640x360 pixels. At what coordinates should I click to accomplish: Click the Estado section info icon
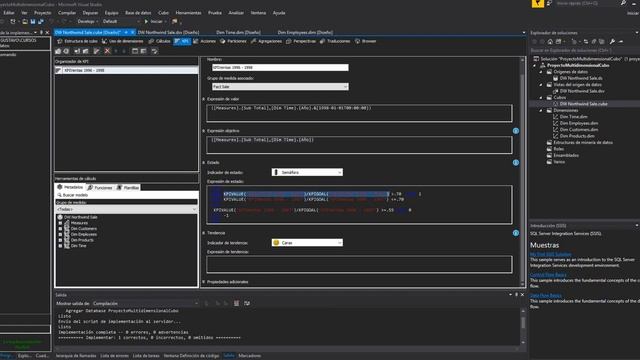516,162
